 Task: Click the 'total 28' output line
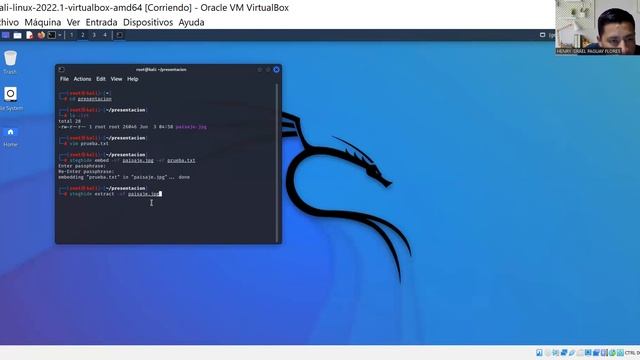pyautogui.click(x=70, y=121)
